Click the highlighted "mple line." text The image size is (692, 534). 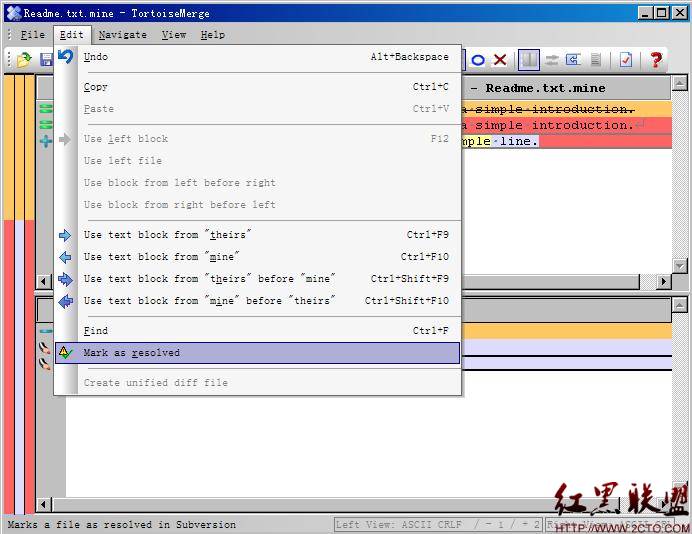coord(500,141)
